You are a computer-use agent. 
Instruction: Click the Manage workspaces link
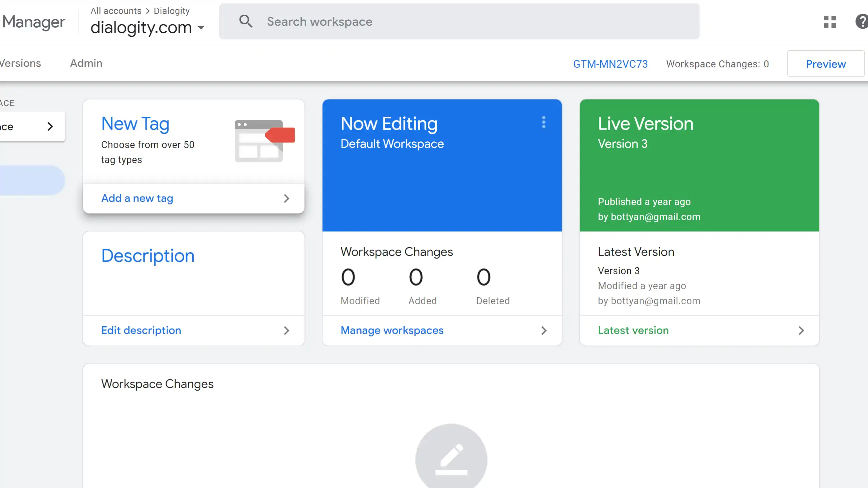coord(392,330)
